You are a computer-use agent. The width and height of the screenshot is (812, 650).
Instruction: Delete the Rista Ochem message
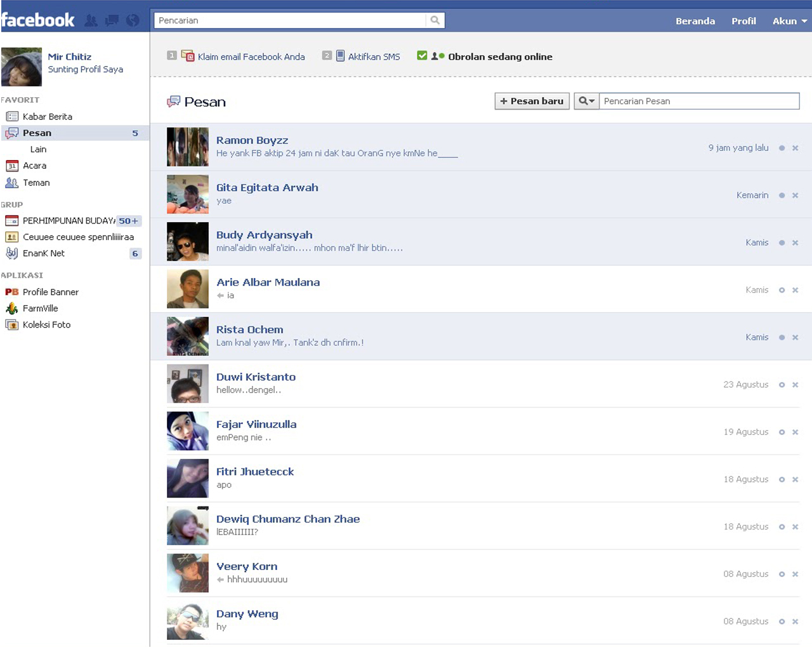tap(795, 337)
